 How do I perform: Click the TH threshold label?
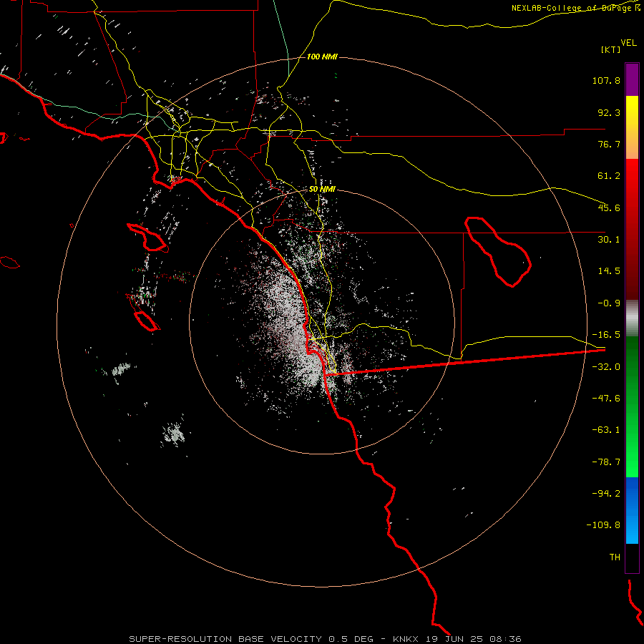click(x=615, y=557)
